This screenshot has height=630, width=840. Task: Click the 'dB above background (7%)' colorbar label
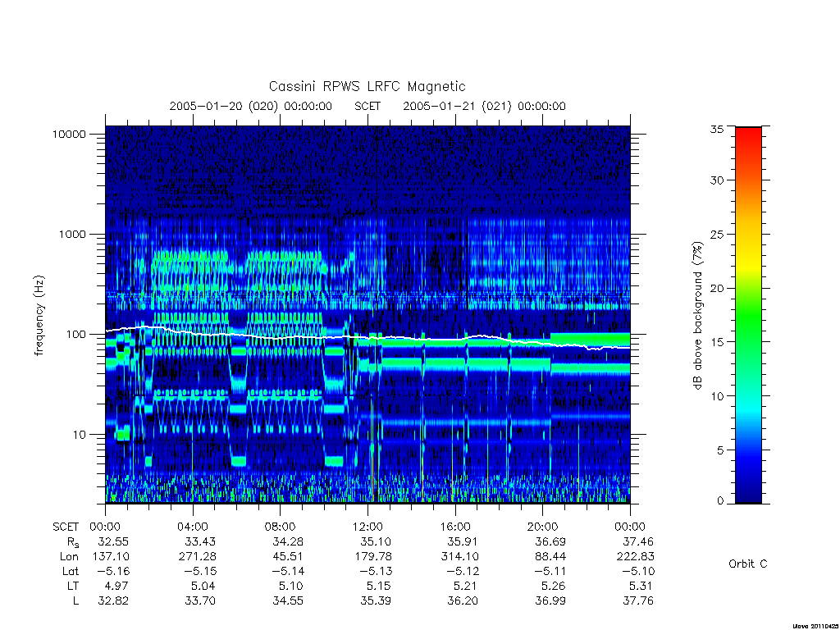coord(697,316)
